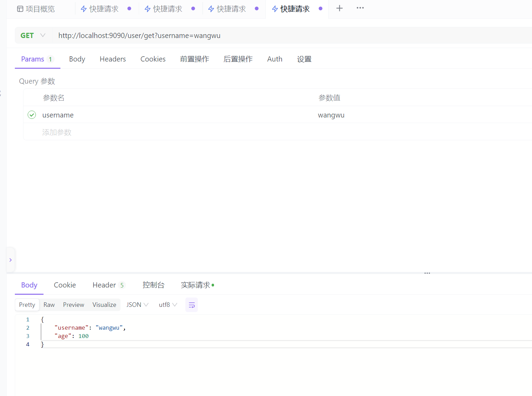532x396 pixels.
Task: Open the 前置操作 tab
Action: point(194,59)
